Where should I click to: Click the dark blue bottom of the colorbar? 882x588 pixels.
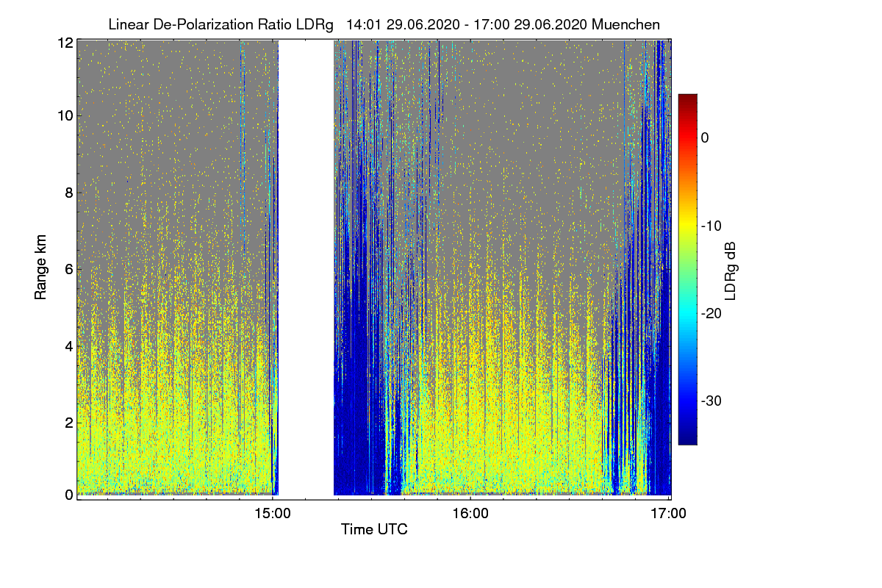coord(687,434)
